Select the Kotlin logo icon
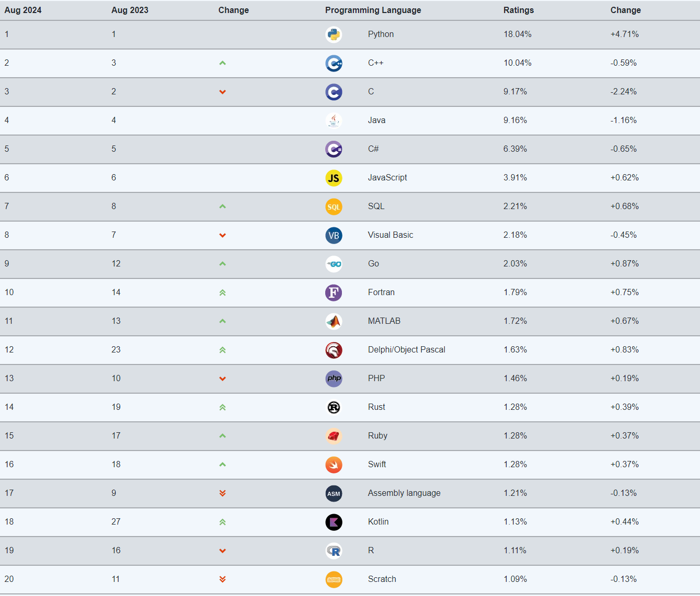Image resolution: width=700 pixels, height=596 pixels. click(334, 522)
